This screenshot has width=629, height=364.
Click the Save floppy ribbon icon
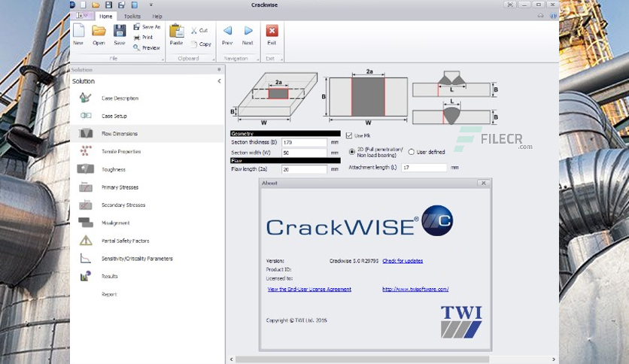click(x=120, y=31)
